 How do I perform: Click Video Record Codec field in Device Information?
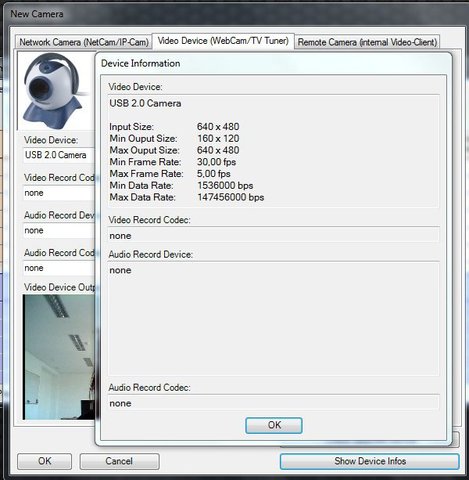tap(273, 236)
